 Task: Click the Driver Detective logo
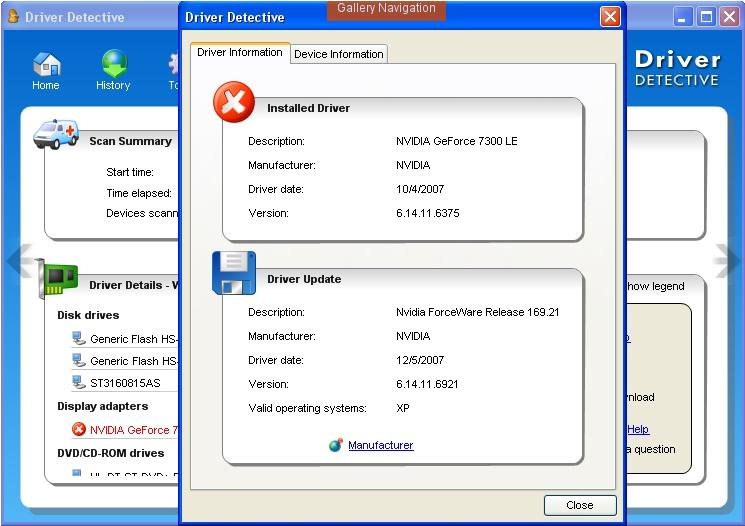pos(677,68)
